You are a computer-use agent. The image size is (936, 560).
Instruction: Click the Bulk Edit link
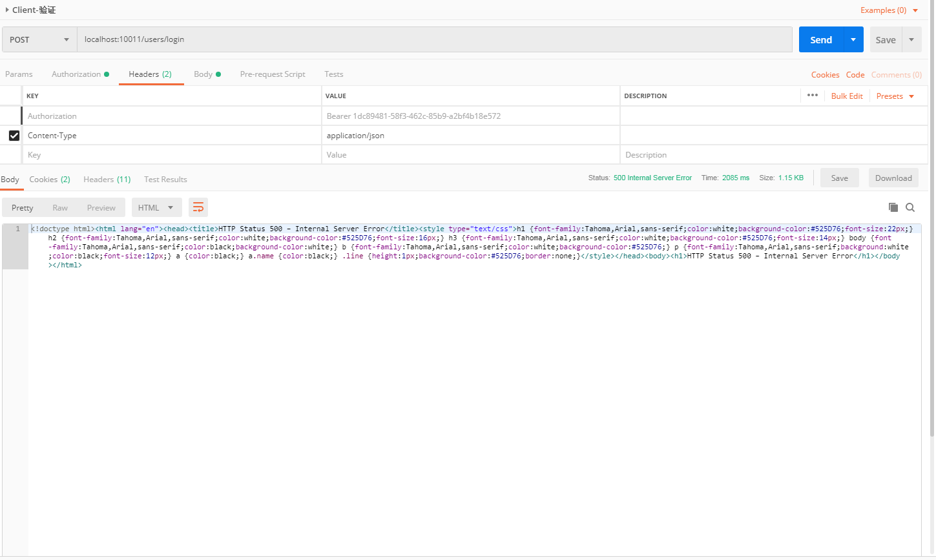(x=847, y=96)
